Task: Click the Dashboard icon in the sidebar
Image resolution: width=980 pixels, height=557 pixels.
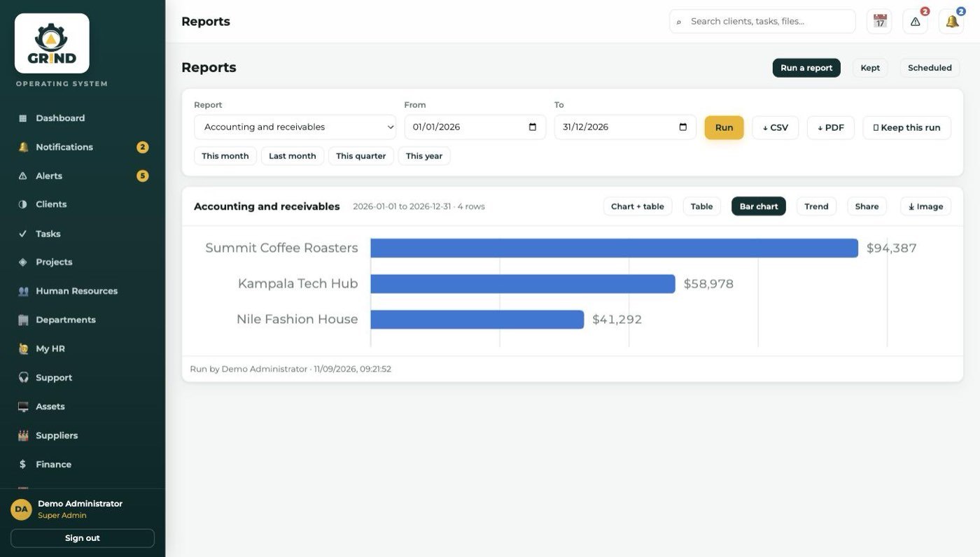Action: pyautogui.click(x=23, y=118)
